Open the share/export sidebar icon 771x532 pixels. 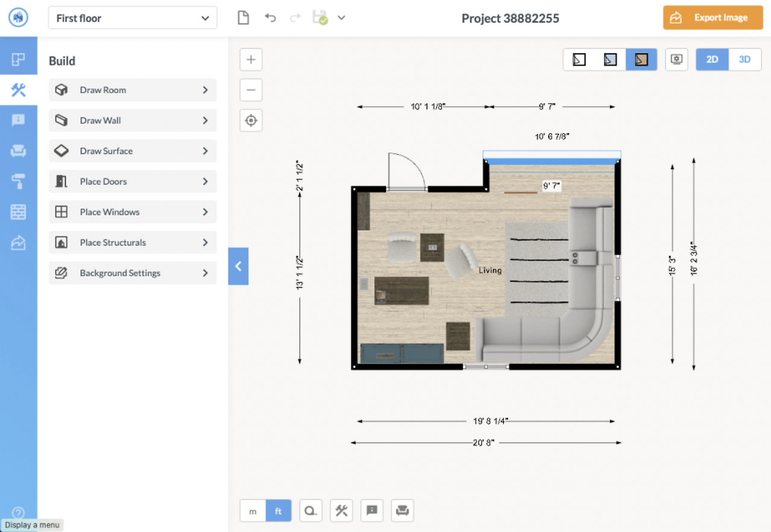[18, 243]
